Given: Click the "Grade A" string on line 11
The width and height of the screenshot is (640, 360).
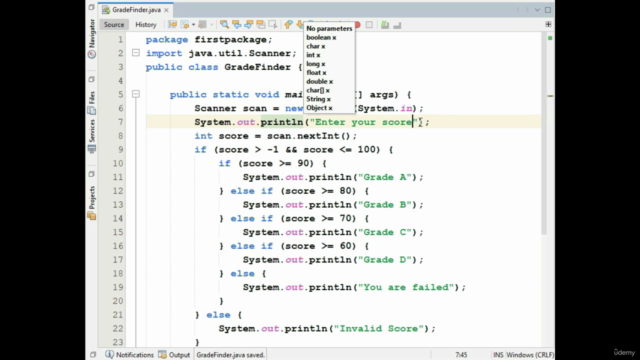Looking at the screenshot, I should [x=384, y=177].
